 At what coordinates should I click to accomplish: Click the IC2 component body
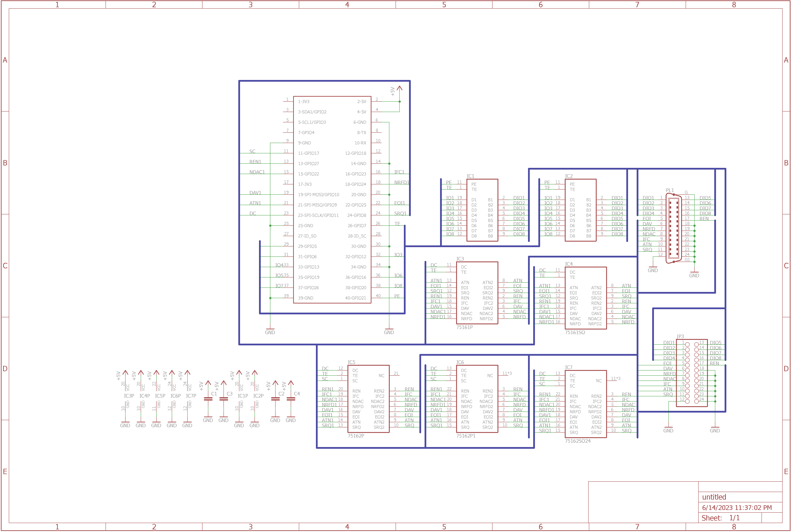click(580, 210)
